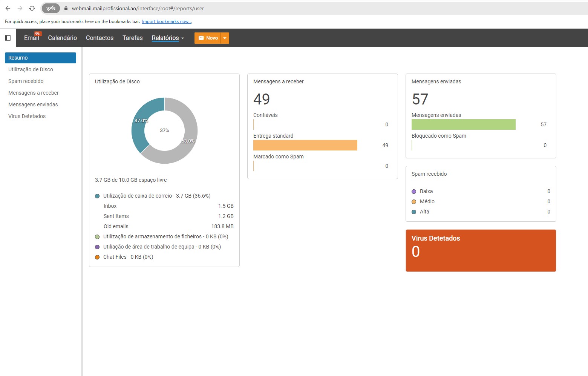Expand the Relatórios menu caret
The width and height of the screenshot is (588, 376).
(x=183, y=38)
